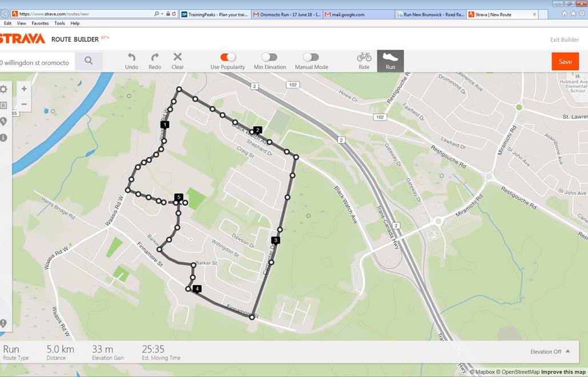Enable the Min Elevation toggle
Screen dimensions: 588x377
[269, 57]
